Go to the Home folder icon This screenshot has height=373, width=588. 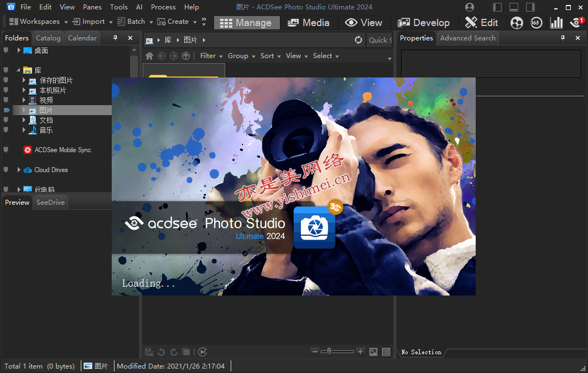(149, 56)
